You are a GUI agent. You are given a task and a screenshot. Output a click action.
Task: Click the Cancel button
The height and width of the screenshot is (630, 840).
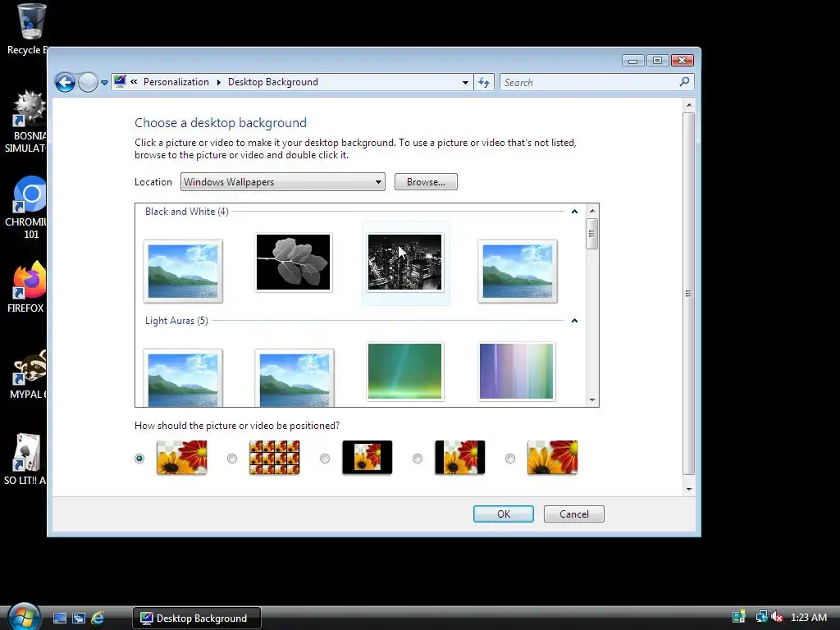point(573,514)
